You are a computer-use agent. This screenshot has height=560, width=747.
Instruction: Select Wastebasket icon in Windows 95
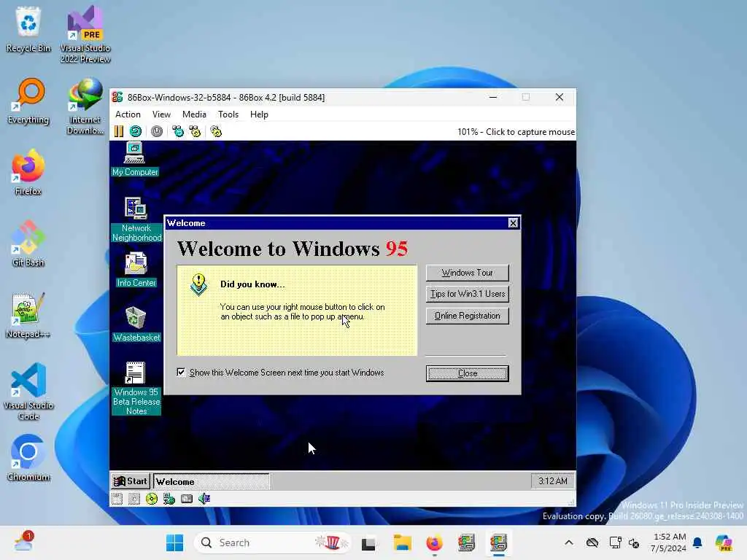136,324
